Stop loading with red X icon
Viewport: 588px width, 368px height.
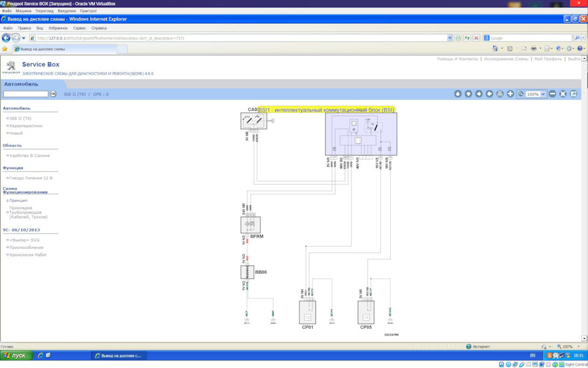[x=477, y=38]
